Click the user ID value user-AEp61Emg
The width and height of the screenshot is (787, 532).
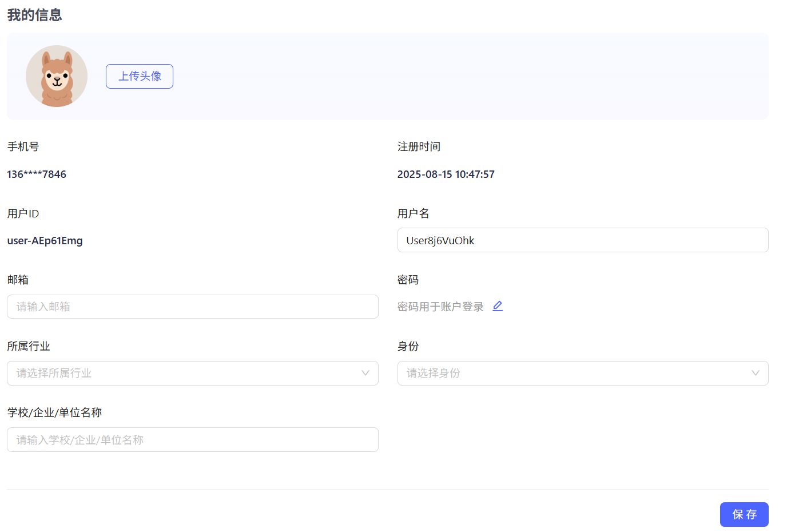[45, 241]
